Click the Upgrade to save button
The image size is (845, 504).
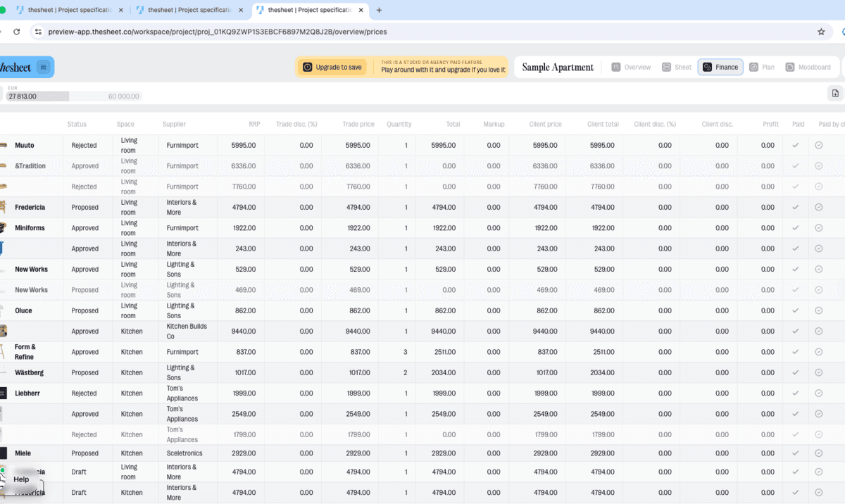pyautogui.click(x=332, y=68)
